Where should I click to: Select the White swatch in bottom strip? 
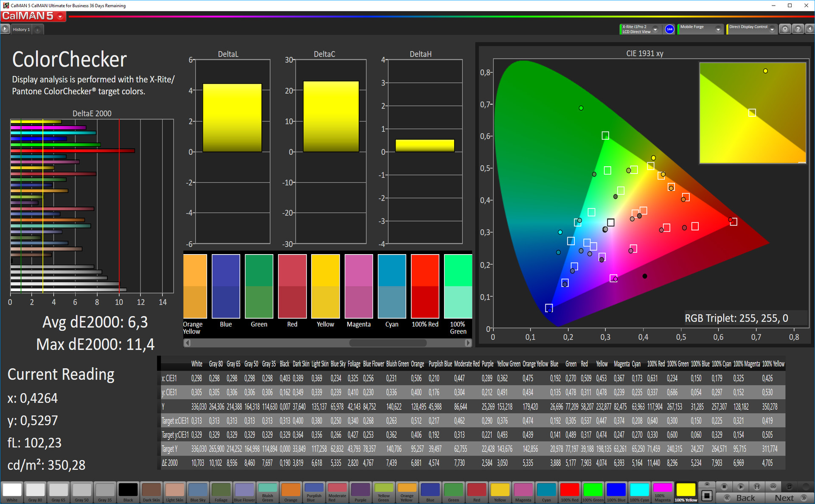click(12, 492)
